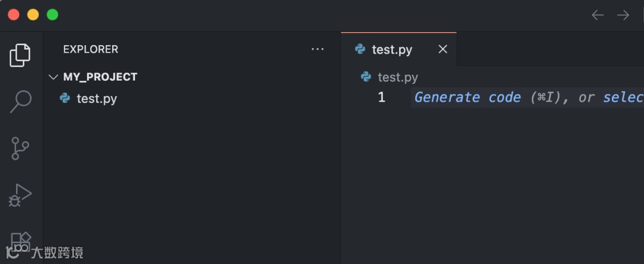Open the Search view icon

click(21, 101)
